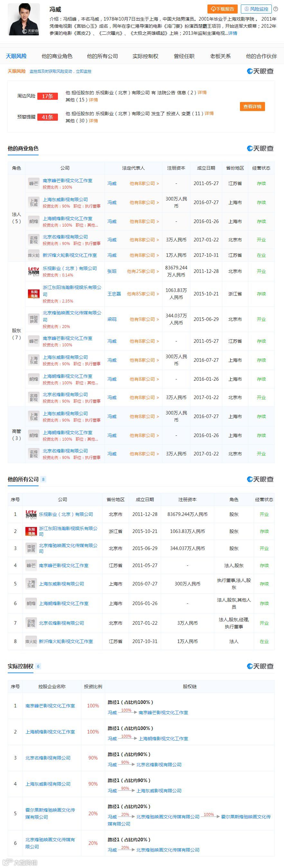284x868 pixels.
Task: Switch to 老板关系 tab
Action: pyautogui.click(x=220, y=56)
